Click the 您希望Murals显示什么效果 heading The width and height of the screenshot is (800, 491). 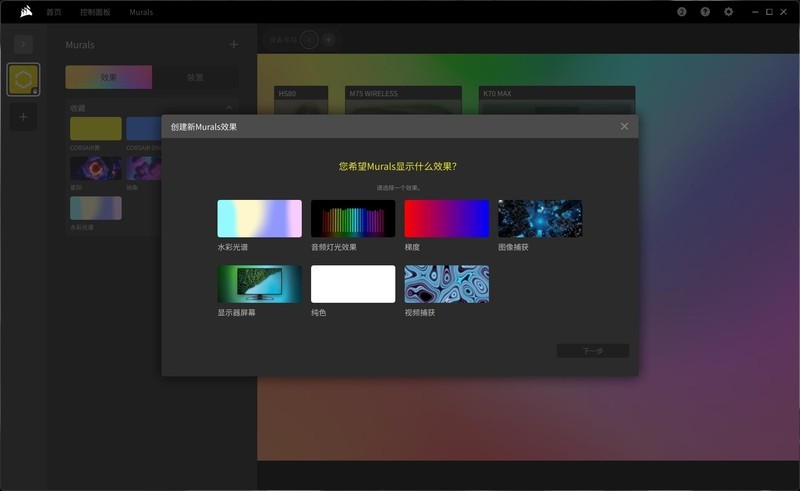coord(398,166)
